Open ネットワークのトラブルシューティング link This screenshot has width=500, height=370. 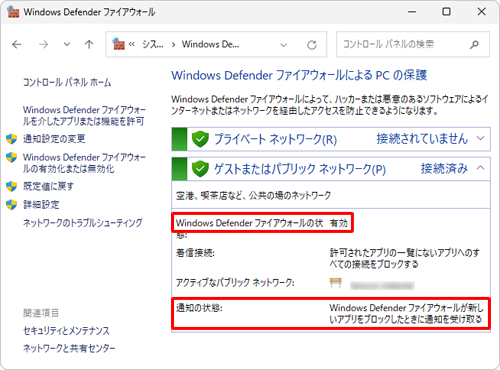tap(83, 223)
